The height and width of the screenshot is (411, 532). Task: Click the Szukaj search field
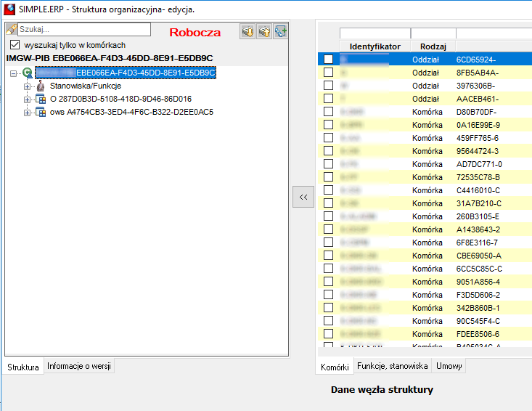click(84, 29)
